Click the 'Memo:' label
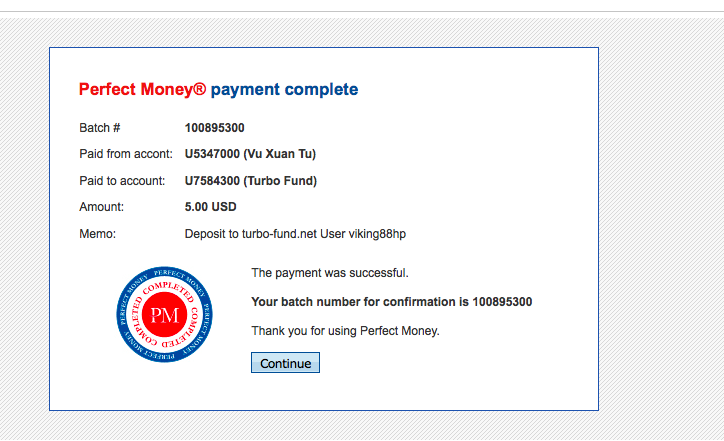 [97, 234]
